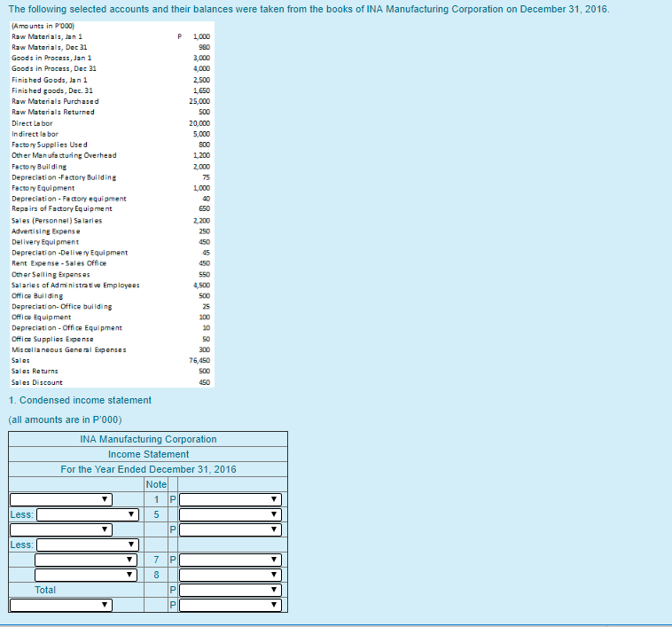Open the first-row account dropdown beside Note 1
This screenshot has height=627, width=672.
(61, 499)
